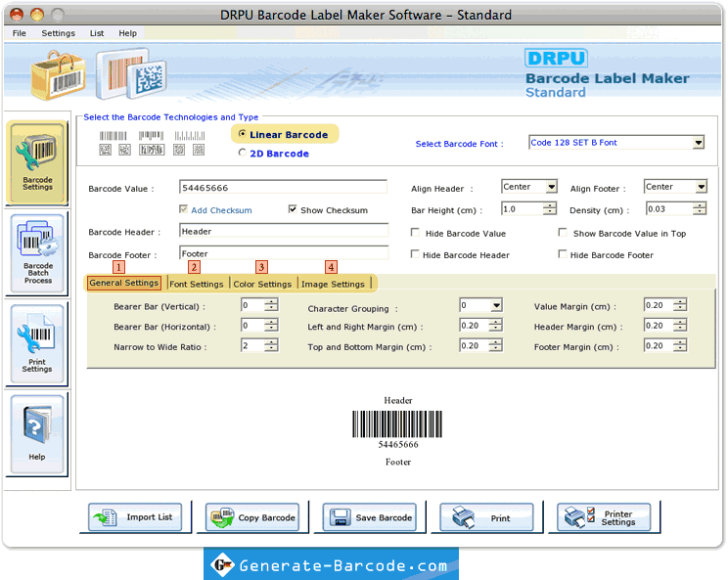Click the Left and Right Margin stepper
728x580 pixels.
click(x=495, y=326)
